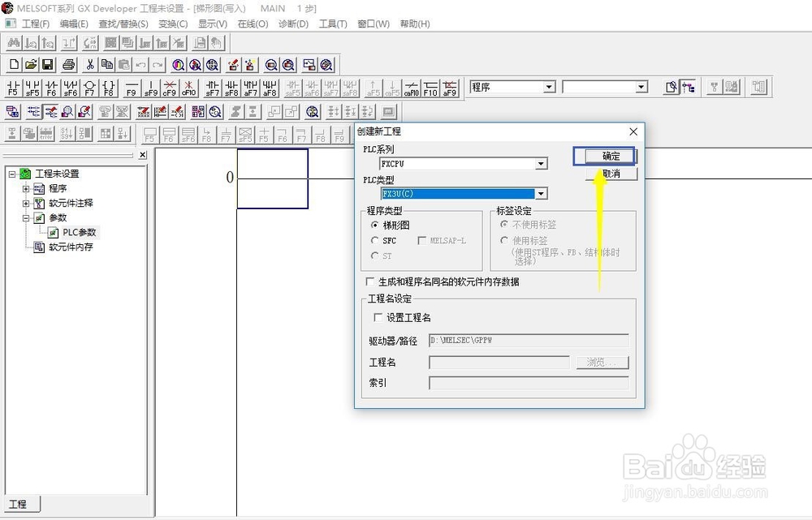Image resolution: width=812 pixels, height=520 pixels.
Task: Open the 查找/替换(S) menu
Action: (123, 24)
